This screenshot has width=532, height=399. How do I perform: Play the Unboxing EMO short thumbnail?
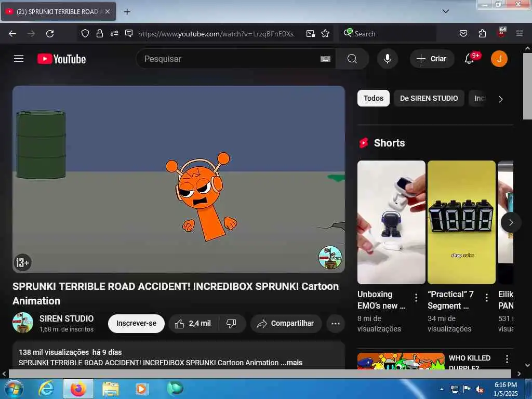pos(391,222)
